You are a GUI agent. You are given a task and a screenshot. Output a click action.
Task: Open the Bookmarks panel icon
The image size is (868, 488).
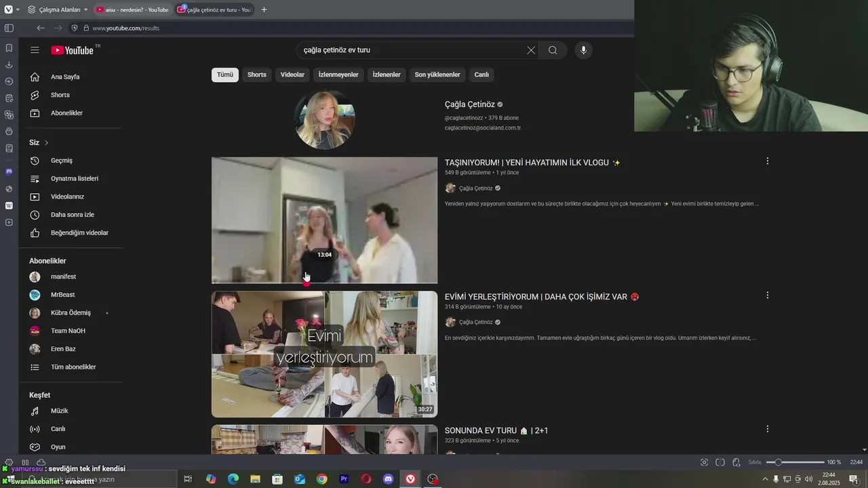pyautogui.click(x=9, y=48)
